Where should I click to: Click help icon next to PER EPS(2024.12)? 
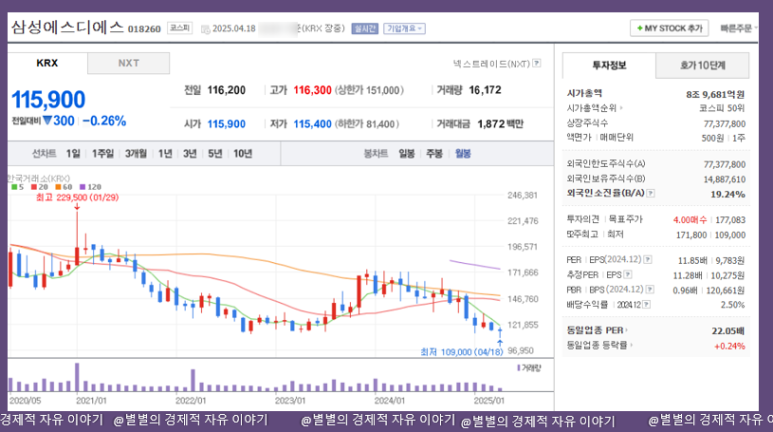[648, 259]
